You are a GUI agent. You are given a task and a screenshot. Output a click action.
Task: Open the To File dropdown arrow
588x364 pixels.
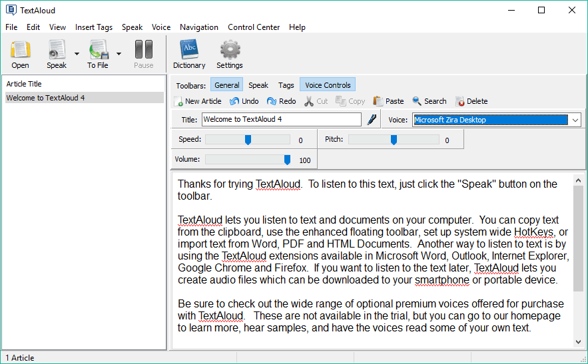coord(119,54)
